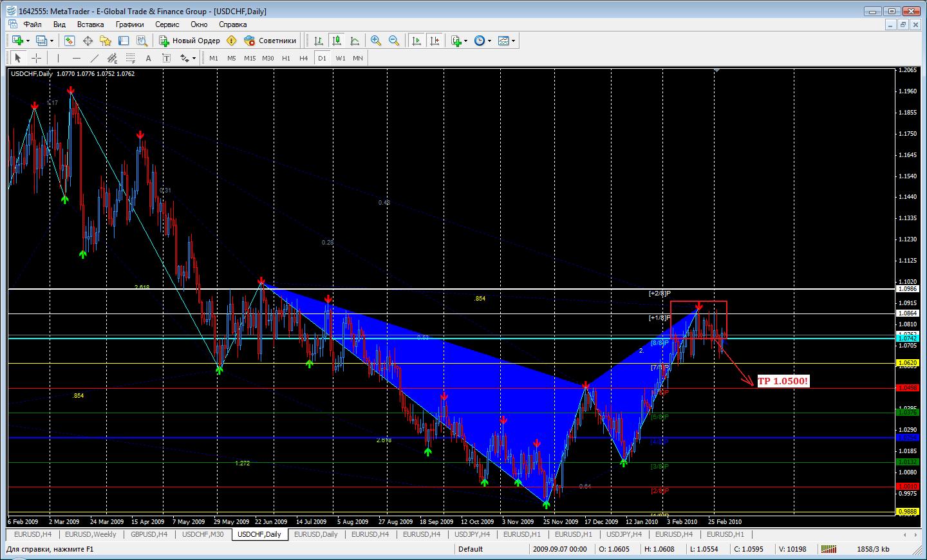Set timeframe to M1
Viewport: 927px width, 560px height.
coord(214,58)
